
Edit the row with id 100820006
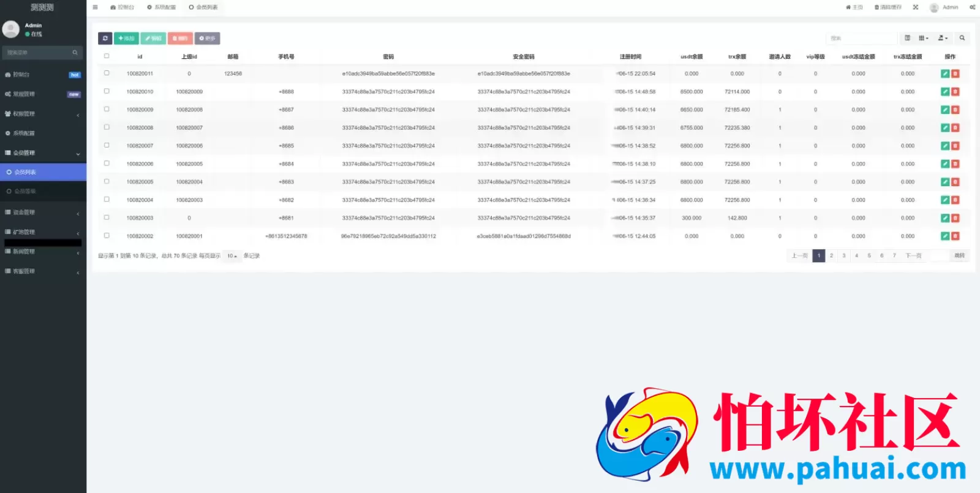click(945, 164)
